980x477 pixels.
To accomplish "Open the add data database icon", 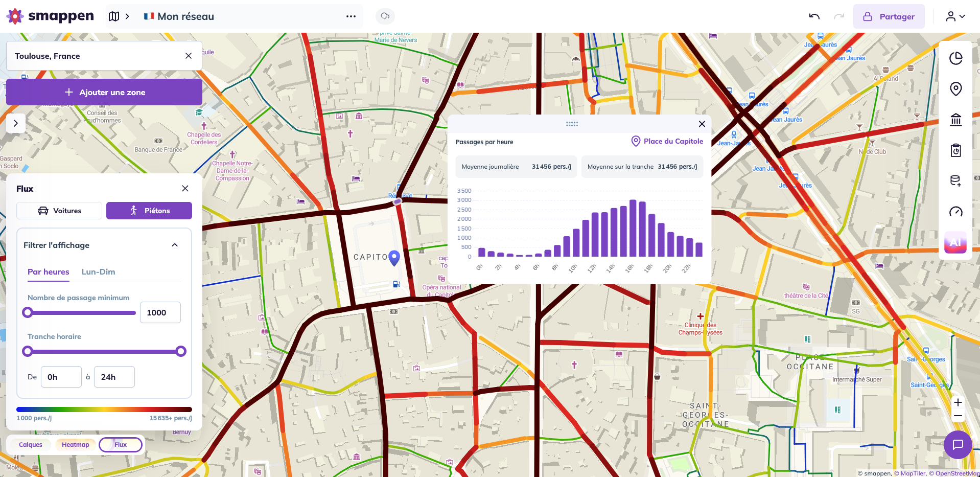I will 955,181.
